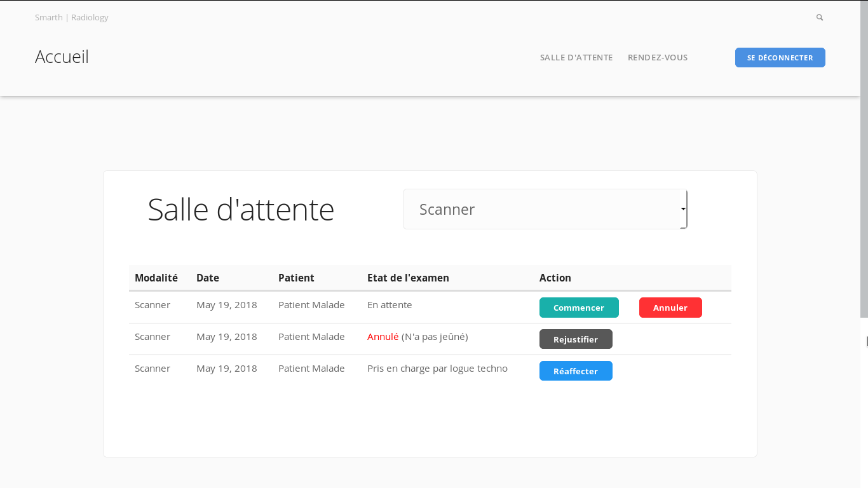
Task: Click the Smarth | Radiology brand text
Action: click(x=72, y=17)
